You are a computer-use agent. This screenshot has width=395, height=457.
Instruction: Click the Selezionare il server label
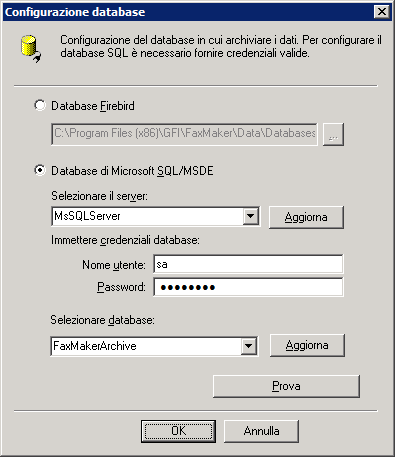coord(99,196)
